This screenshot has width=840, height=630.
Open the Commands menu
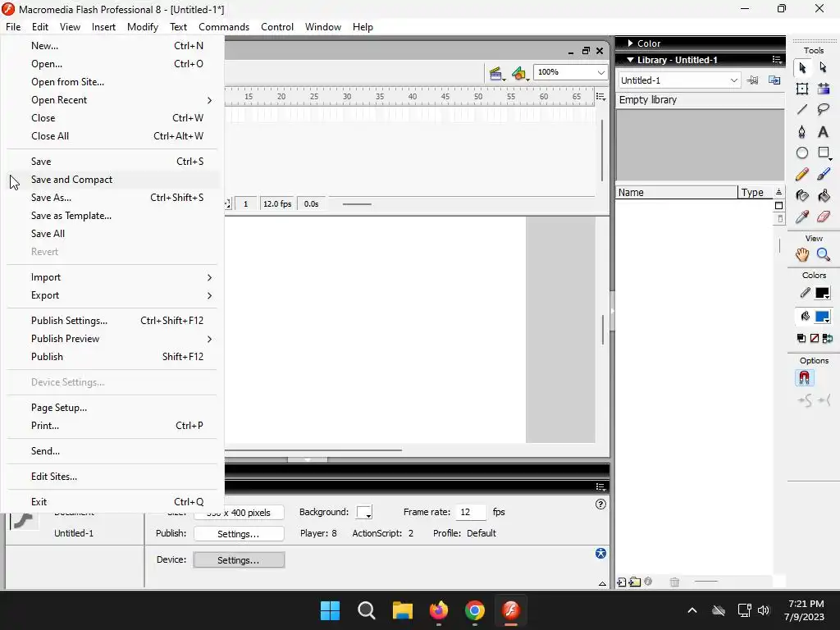pos(224,27)
